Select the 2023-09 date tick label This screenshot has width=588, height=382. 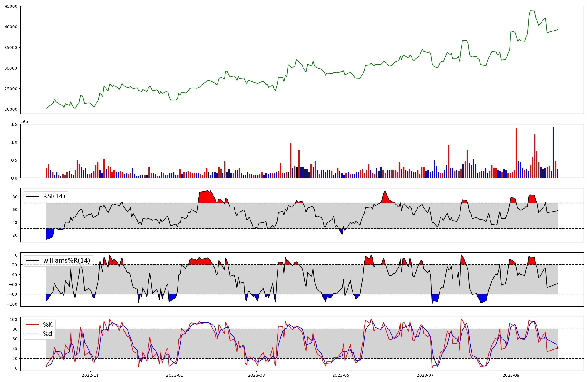(x=511, y=375)
